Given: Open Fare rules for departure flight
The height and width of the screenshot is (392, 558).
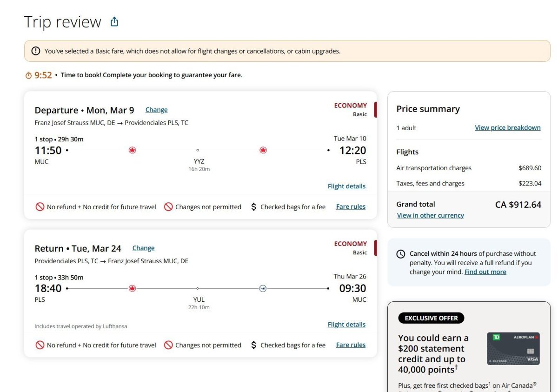Looking at the screenshot, I should click(351, 206).
